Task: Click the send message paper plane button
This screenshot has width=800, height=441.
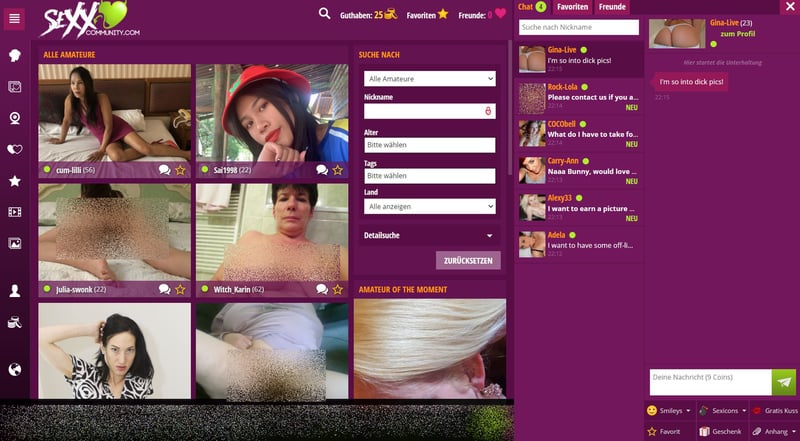Action: point(784,382)
